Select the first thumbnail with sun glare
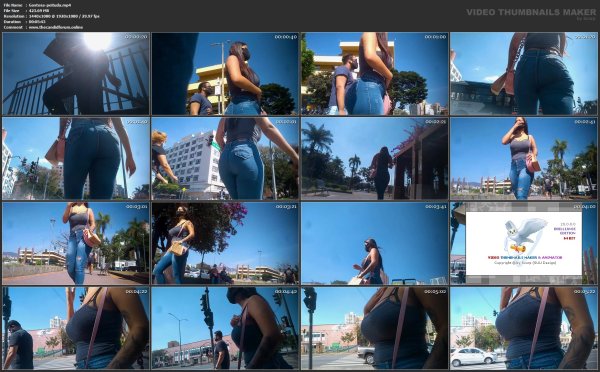This screenshot has height=372, width=600. 75,73
